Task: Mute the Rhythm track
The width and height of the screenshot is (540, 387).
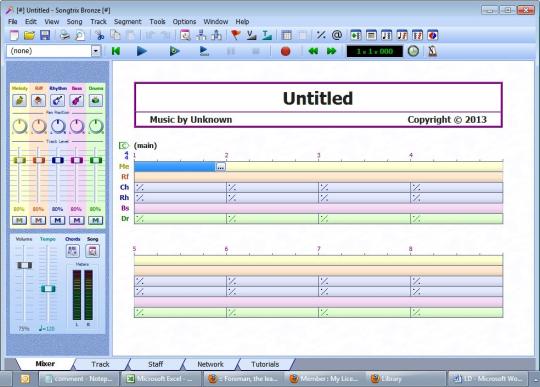Action: tap(58, 220)
